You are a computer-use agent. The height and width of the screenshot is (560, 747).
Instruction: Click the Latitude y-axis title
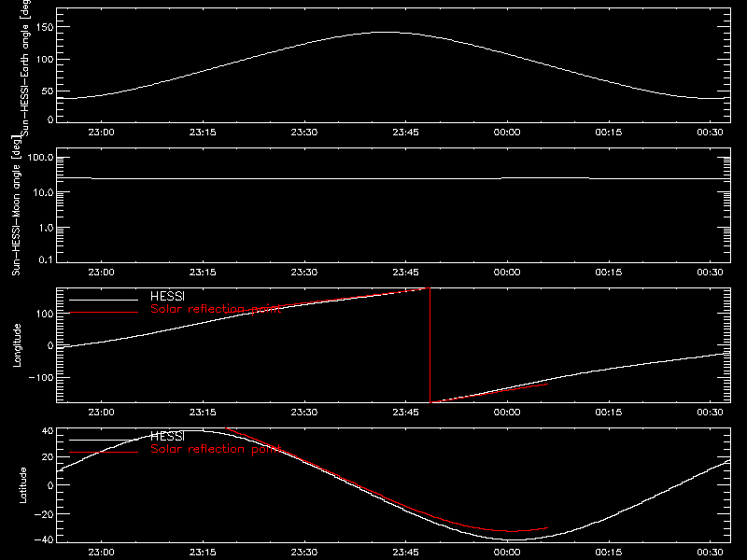tap(22, 485)
